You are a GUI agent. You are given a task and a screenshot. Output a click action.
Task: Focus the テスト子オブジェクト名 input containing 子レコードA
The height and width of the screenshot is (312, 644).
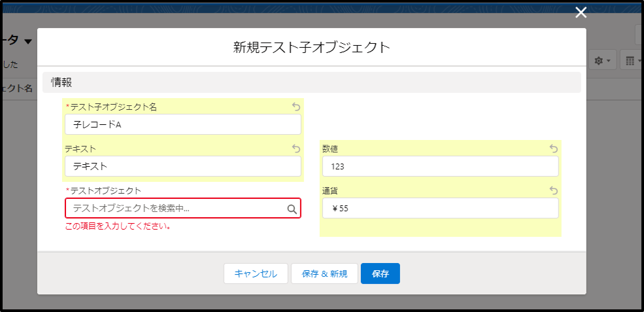click(182, 124)
